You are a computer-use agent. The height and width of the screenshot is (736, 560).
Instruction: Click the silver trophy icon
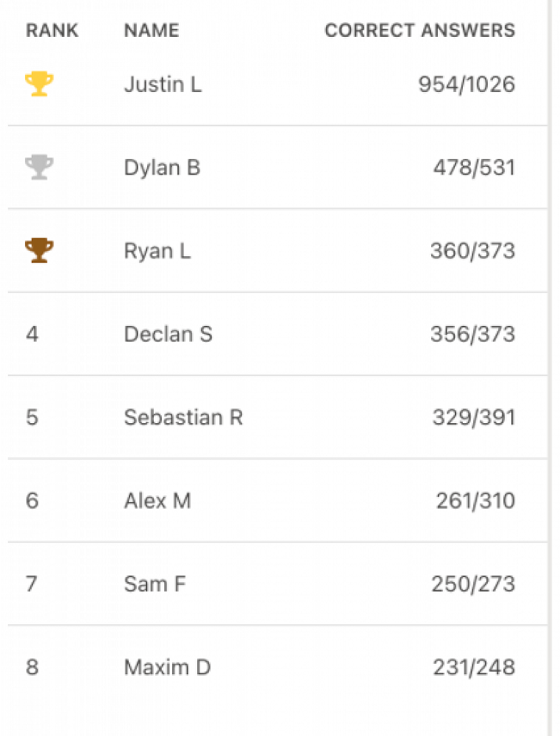tap(39, 168)
